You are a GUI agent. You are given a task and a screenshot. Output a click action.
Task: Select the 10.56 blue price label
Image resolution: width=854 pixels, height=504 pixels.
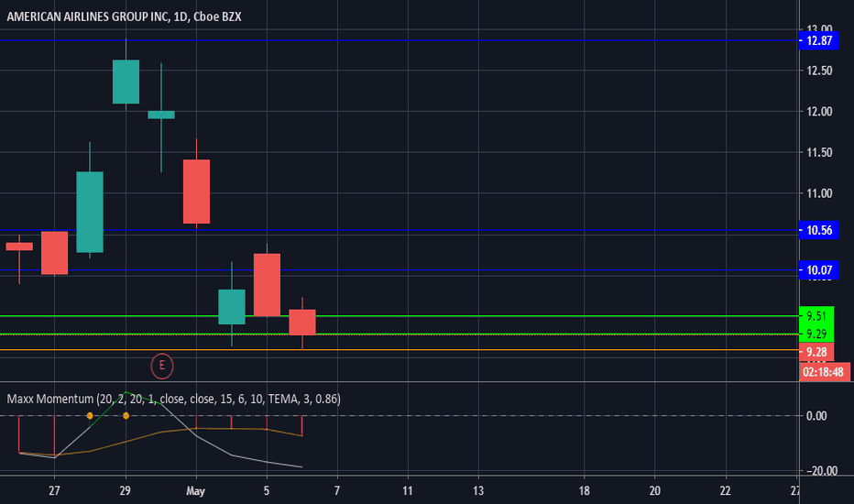click(x=818, y=230)
